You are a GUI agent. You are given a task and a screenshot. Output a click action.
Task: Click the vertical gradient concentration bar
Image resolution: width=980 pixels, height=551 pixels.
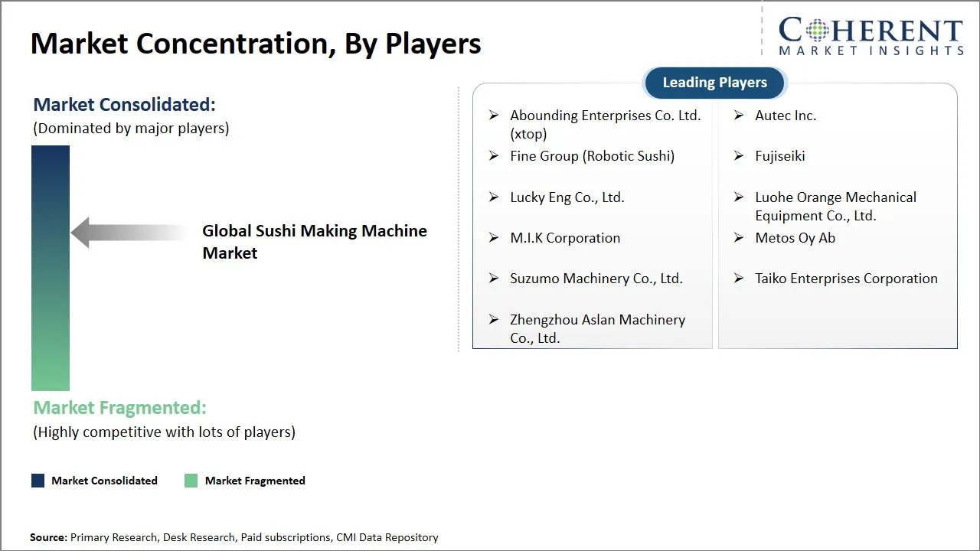[x=50, y=268]
